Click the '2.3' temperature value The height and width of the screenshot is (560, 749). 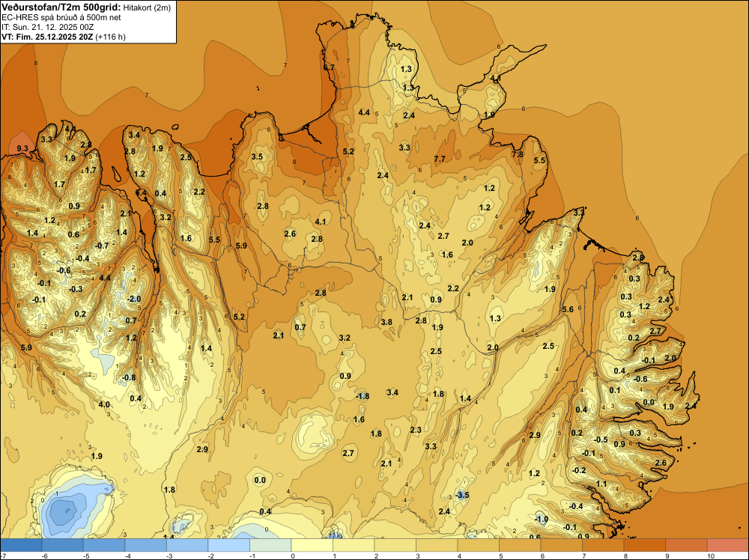click(416, 430)
